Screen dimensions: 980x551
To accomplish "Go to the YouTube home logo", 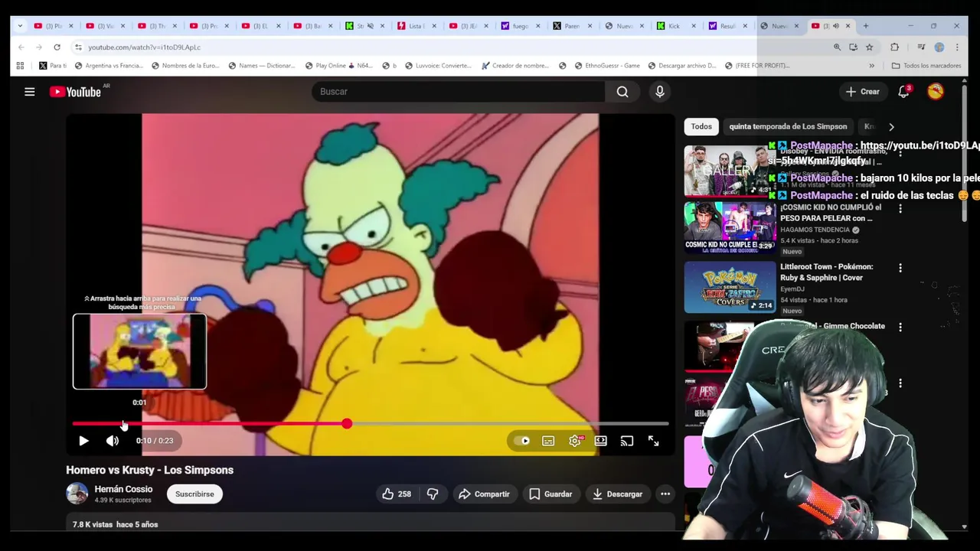I will click(x=75, y=92).
